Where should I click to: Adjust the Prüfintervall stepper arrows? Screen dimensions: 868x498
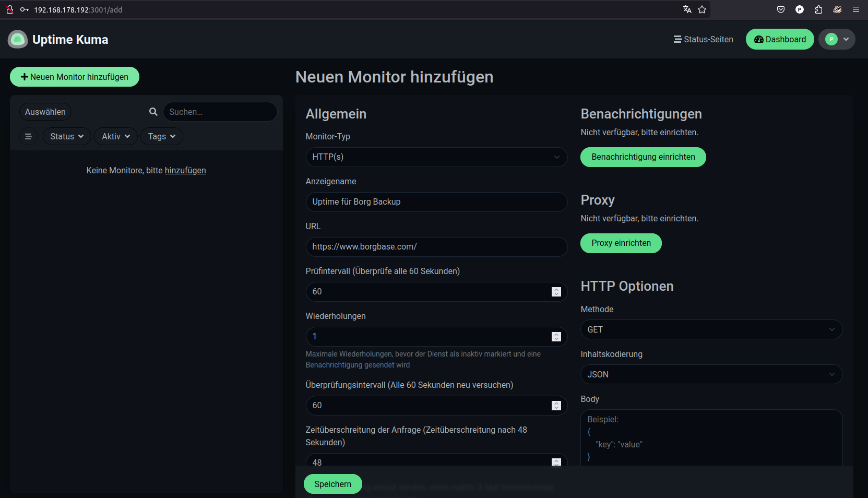(556, 292)
